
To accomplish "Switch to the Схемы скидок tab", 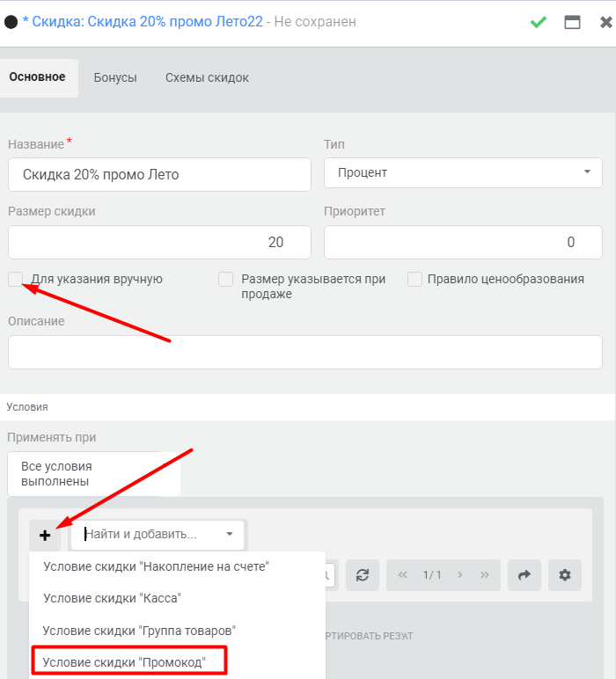I will click(x=207, y=77).
